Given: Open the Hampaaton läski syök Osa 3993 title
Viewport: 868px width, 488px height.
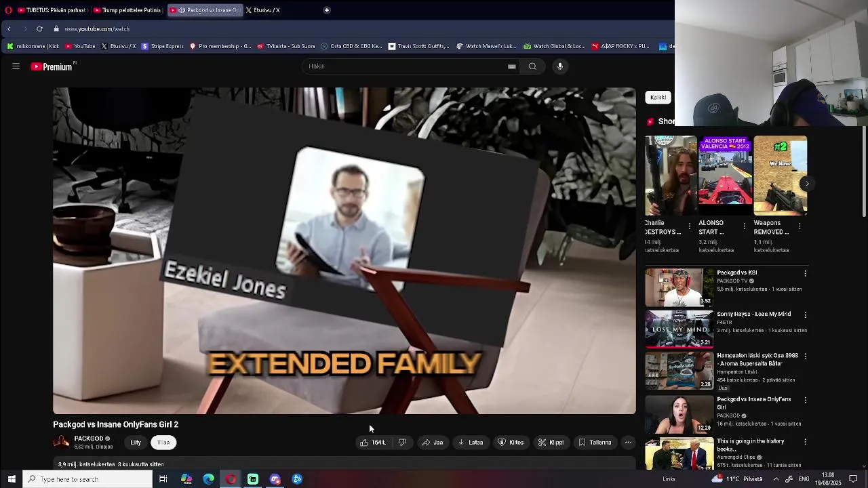Looking at the screenshot, I should click(757, 360).
